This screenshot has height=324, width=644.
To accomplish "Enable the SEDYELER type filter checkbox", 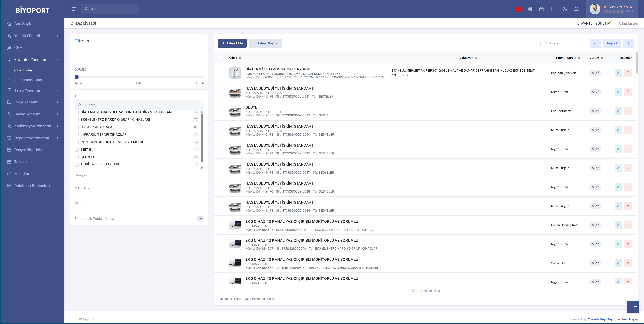I will pos(77,157).
